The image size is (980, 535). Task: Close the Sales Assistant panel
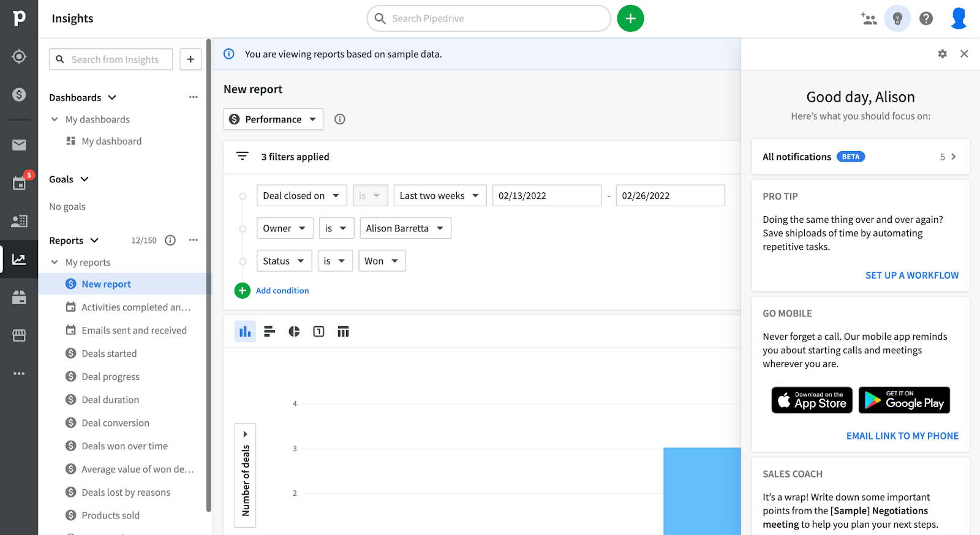click(964, 54)
